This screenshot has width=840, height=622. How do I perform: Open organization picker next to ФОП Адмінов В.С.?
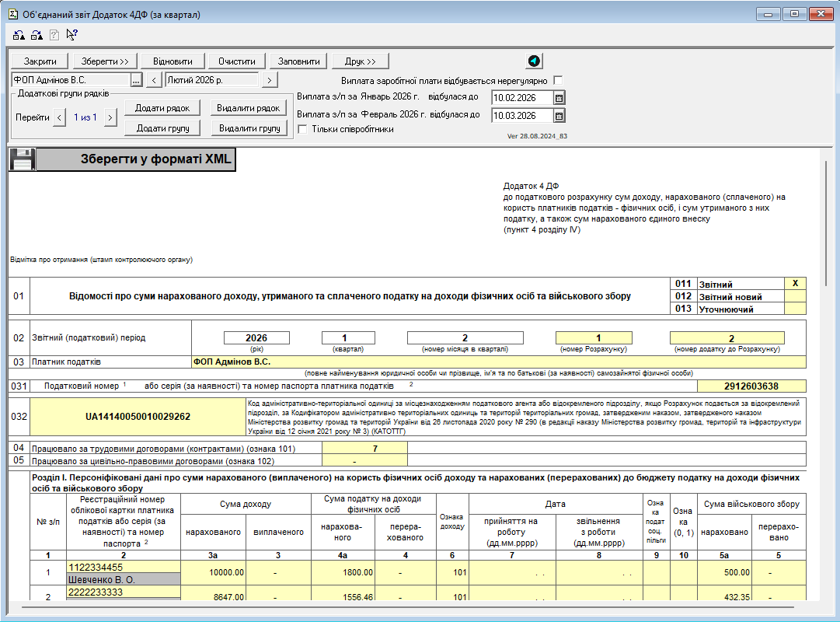pyautogui.click(x=136, y=80)
